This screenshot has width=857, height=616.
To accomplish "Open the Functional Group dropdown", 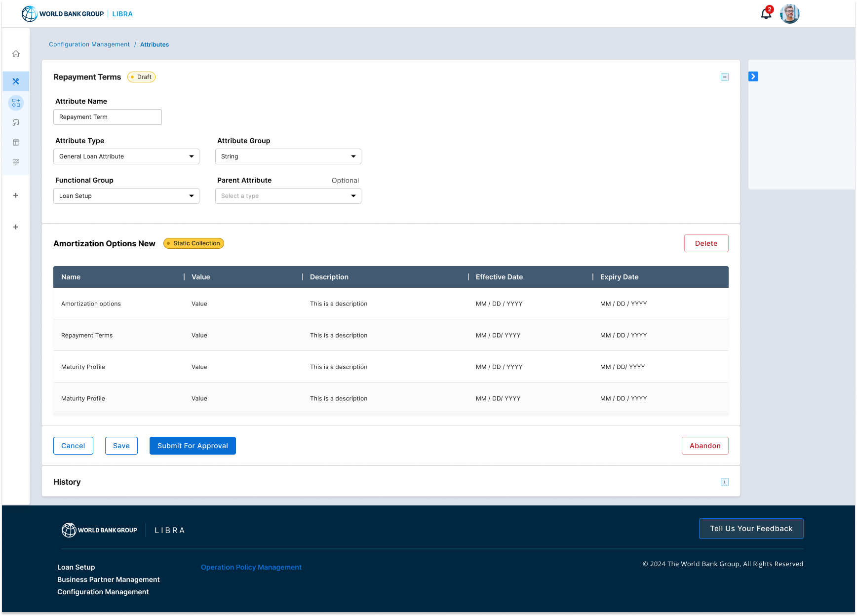I will (126, 196).
